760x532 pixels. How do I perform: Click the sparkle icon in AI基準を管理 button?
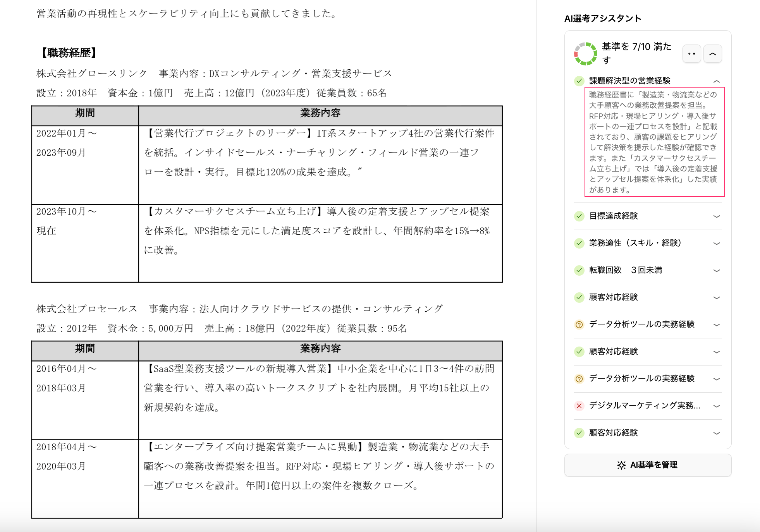pyautogui.click(x=621, y=465)
